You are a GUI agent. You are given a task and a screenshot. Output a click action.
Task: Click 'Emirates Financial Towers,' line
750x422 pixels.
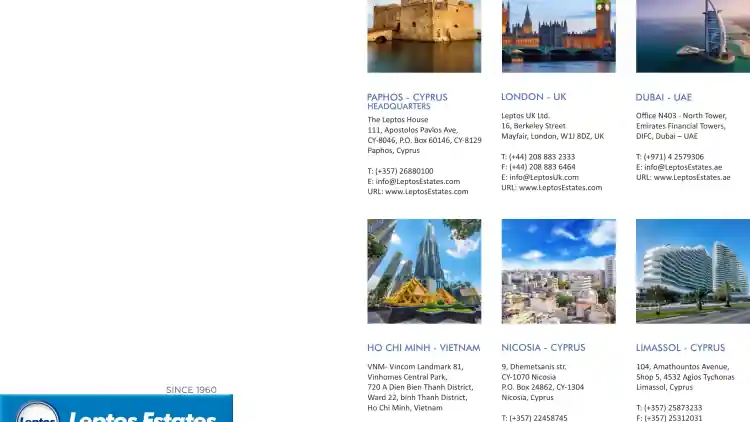coord(681,126)
